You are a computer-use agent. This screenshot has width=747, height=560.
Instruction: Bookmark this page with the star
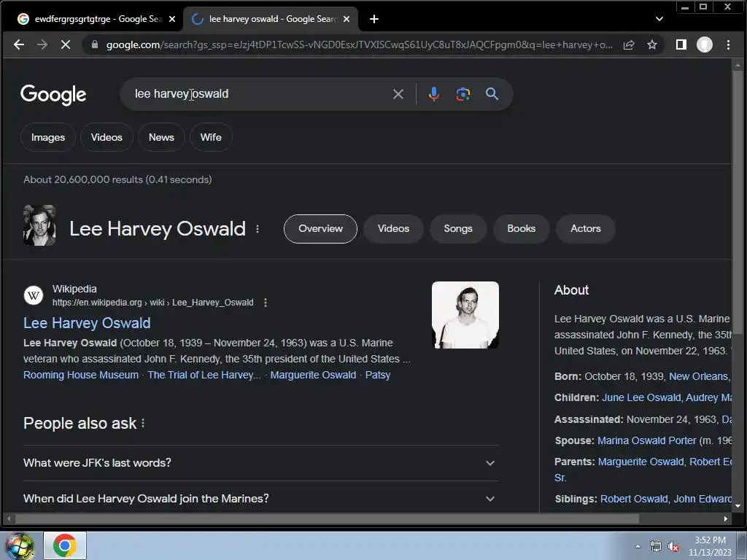(x=652, y=44)
